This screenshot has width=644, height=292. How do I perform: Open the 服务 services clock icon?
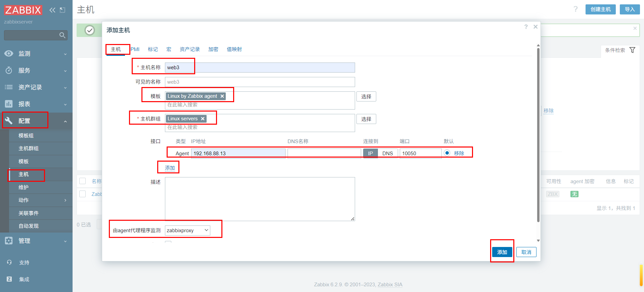pyautogui.click(x=9, y=70)
